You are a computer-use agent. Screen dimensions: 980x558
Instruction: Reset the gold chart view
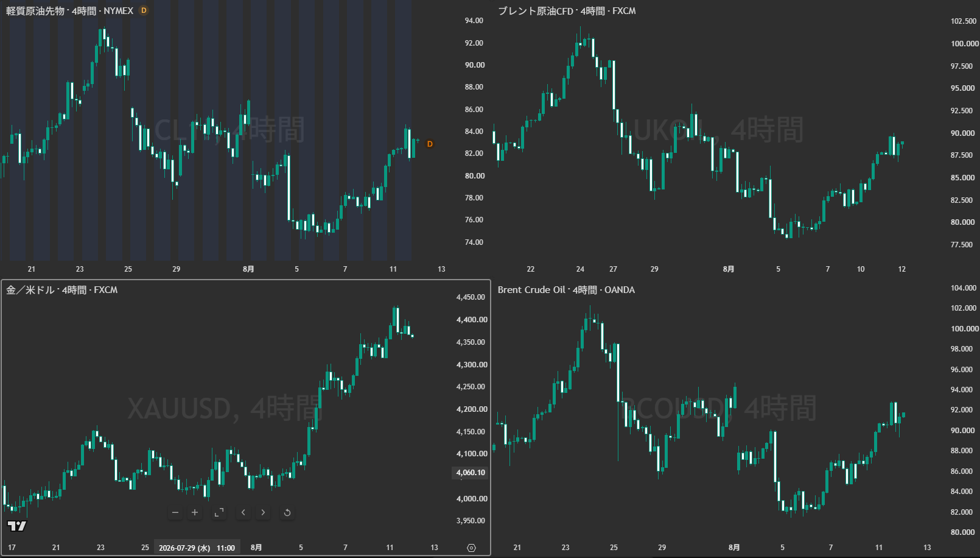[287, 512]
